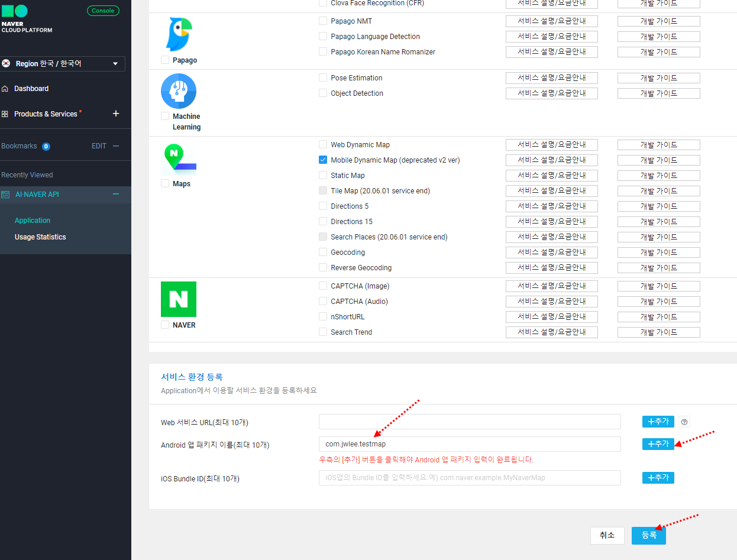The height and width of the screenshot is (560, 737).
Task: Collapse the Bookmarks section
Action: pos(116,146)
